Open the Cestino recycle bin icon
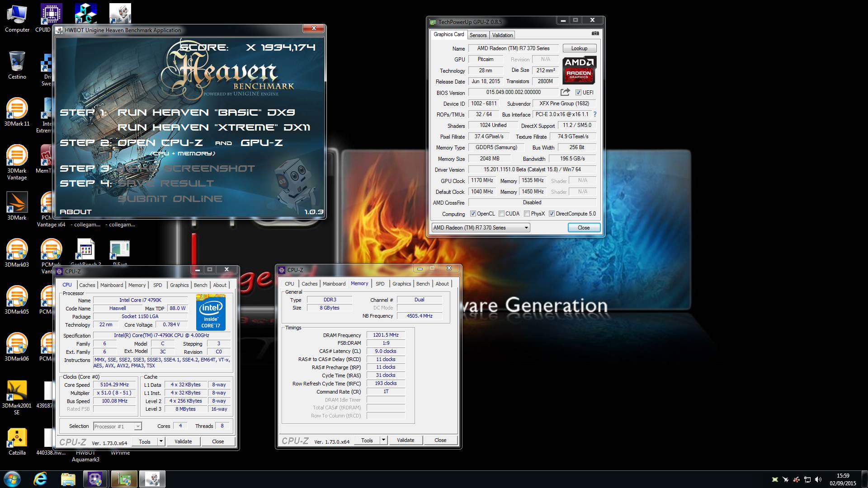 coord(17,66)
